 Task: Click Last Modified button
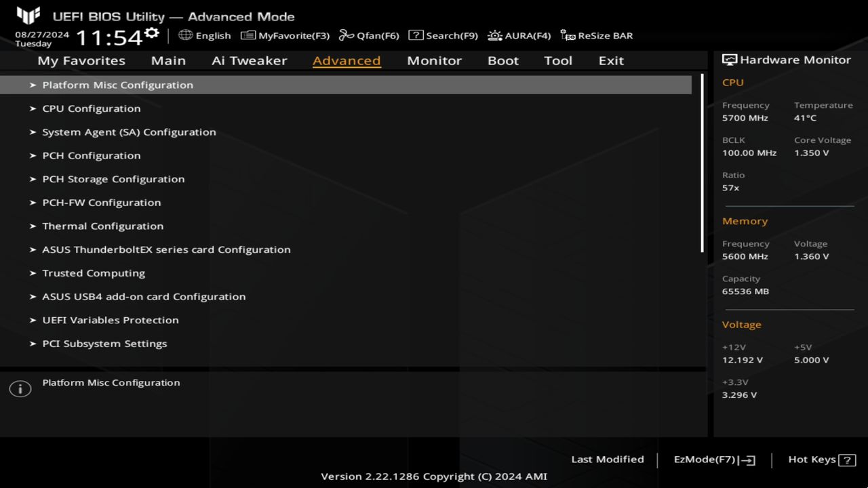(608, 460)
